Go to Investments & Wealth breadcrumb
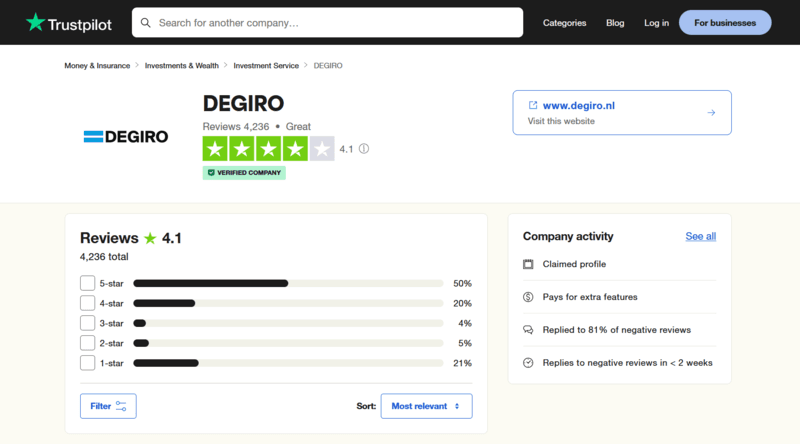 tap(182, 65)
